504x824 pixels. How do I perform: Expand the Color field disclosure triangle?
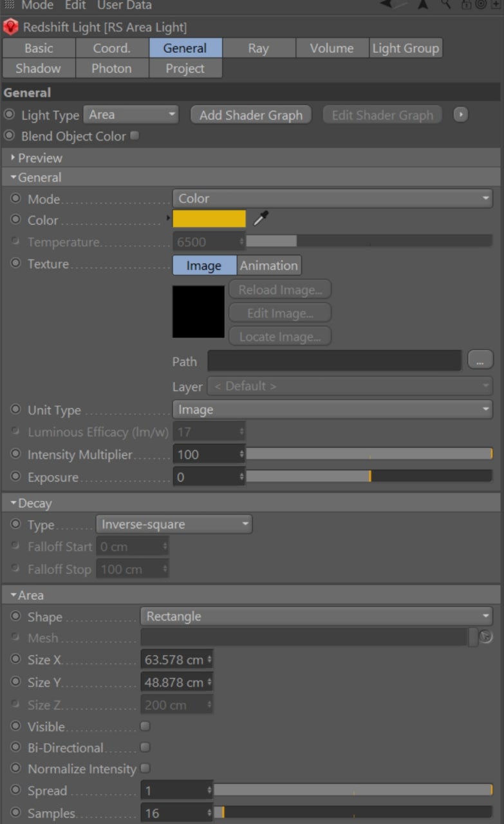tap(169, 220)
